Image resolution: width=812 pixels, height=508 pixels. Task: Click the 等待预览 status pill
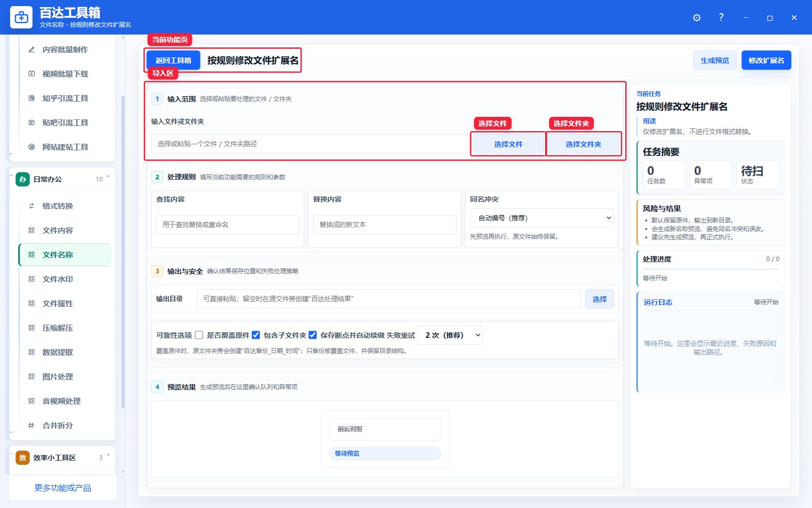385,454
